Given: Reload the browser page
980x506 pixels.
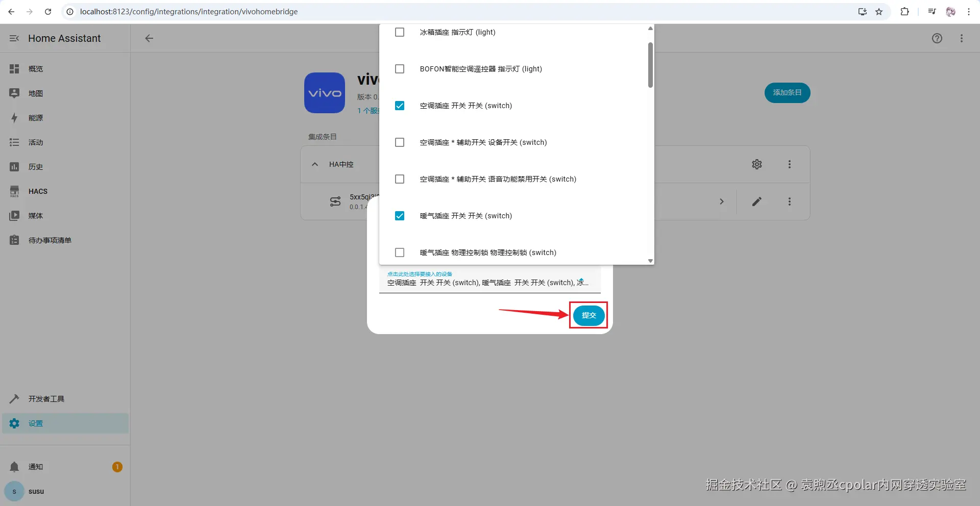Looking at the screenshot, I should pyautogui.click(x=48, y=12).
